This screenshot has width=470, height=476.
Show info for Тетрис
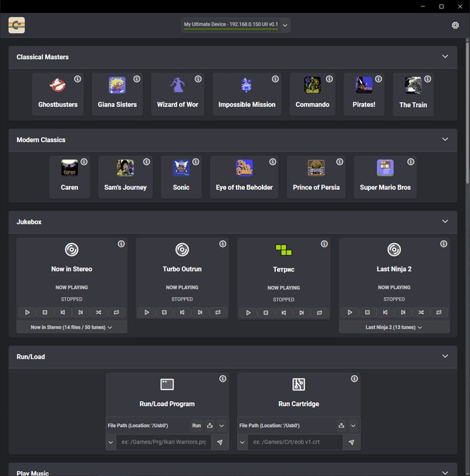click(x=324, y=244)
